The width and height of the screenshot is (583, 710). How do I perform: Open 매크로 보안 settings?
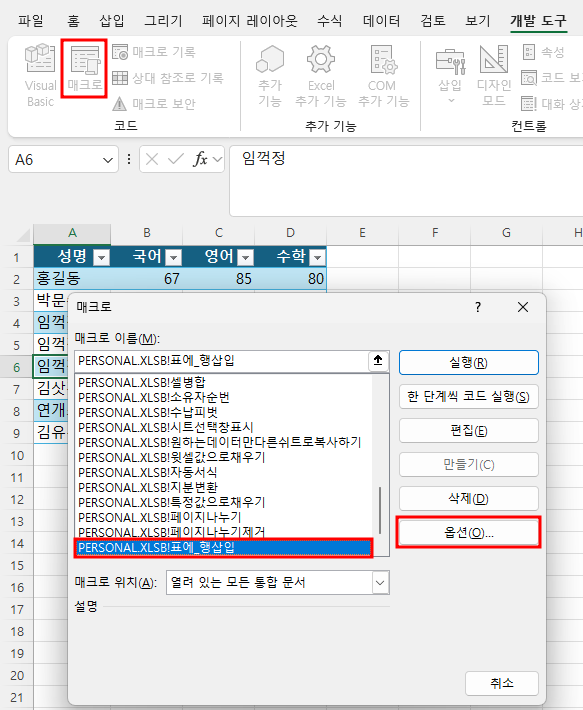(153, 104)
